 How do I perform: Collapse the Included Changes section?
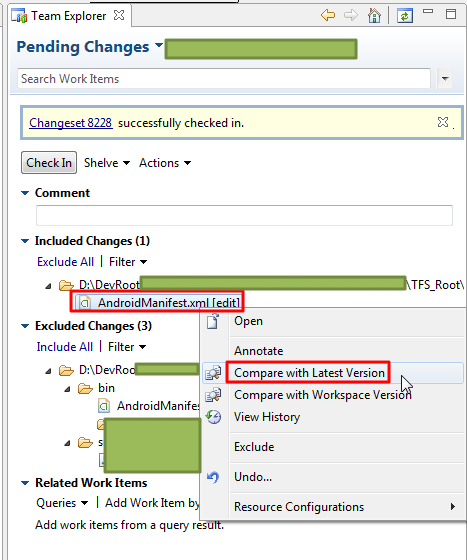pos(25,241)
